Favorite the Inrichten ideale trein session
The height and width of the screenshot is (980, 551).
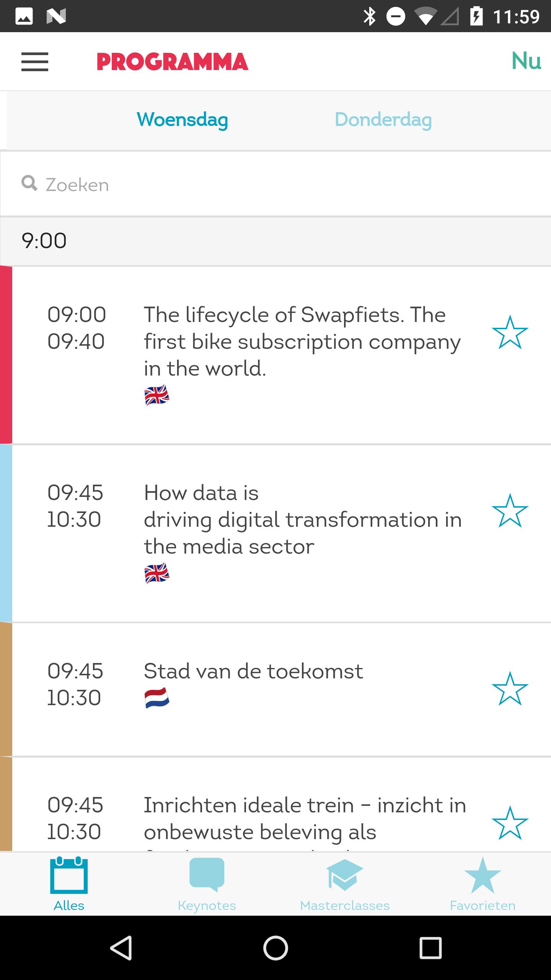510,823
